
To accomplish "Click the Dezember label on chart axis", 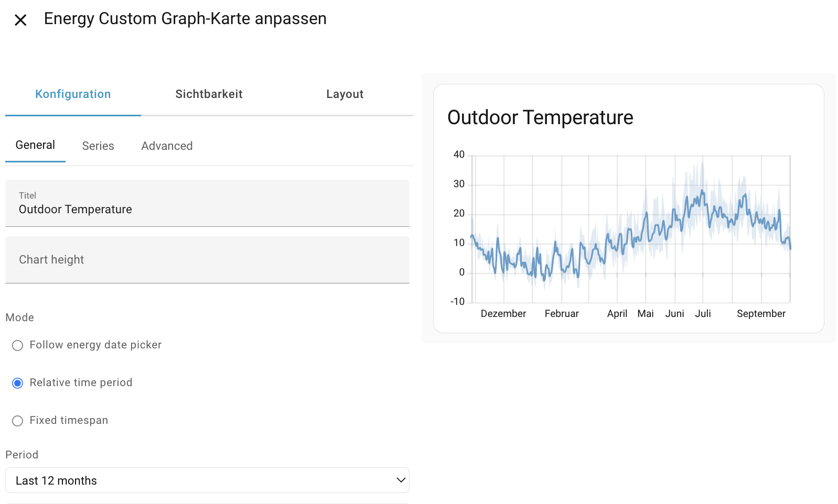I will pyautogui.click(x=503, y=314).
